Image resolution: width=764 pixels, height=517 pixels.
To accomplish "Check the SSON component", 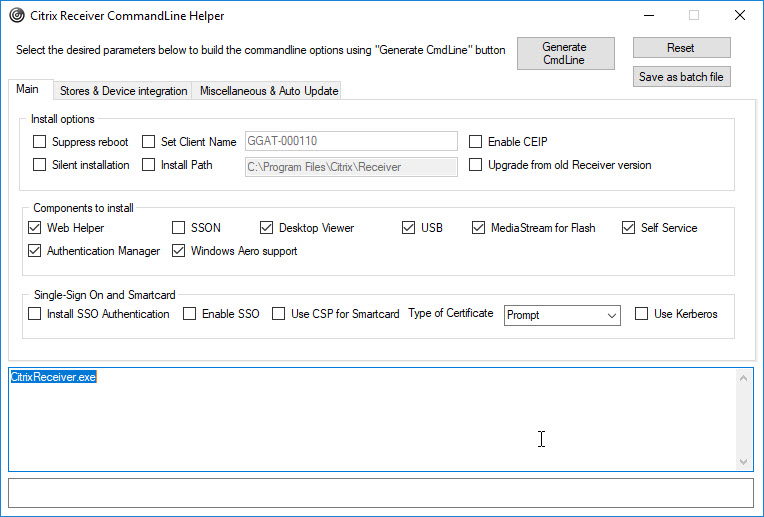I will 178,228.
